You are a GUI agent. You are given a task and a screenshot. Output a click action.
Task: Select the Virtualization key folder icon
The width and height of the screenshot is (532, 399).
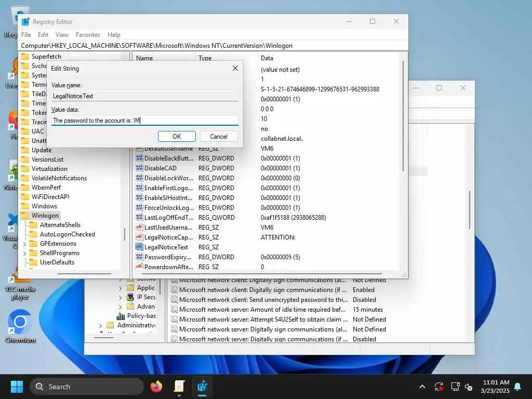25,169
